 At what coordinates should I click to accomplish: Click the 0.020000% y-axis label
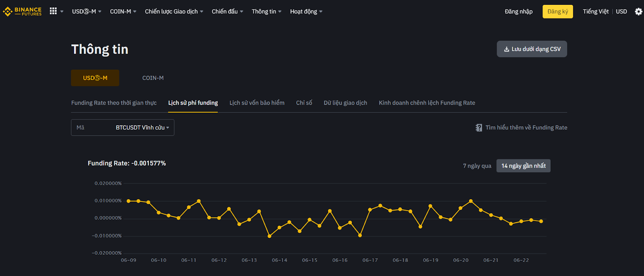click(x=108, y=183)
